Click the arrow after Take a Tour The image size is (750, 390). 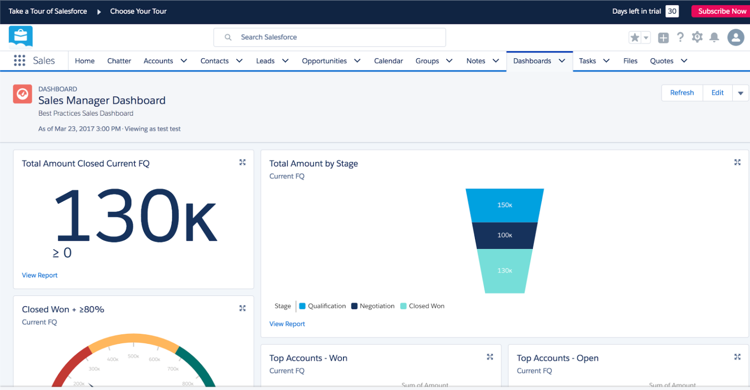pos(99,11)
